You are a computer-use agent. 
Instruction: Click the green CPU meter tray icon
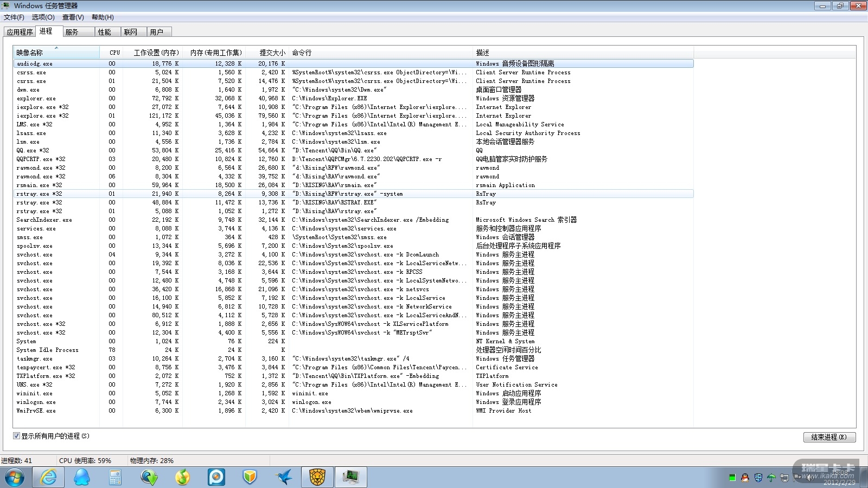point(732,478)
